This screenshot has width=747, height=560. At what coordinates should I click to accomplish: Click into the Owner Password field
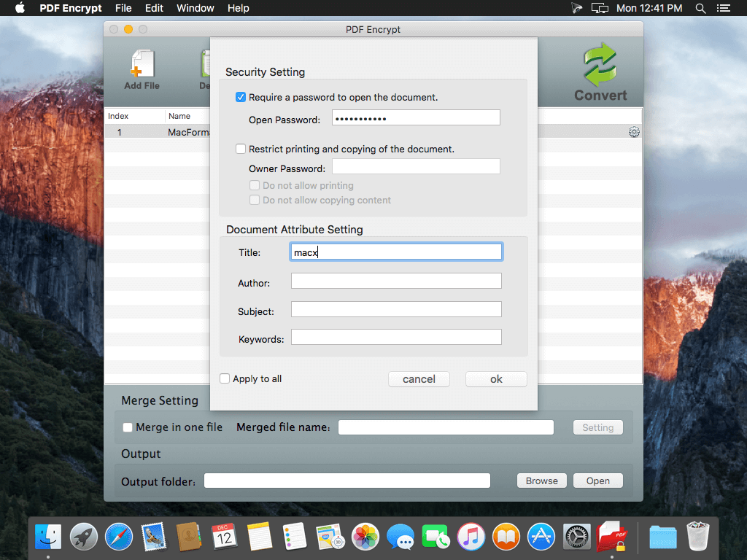tap(416, 167)
